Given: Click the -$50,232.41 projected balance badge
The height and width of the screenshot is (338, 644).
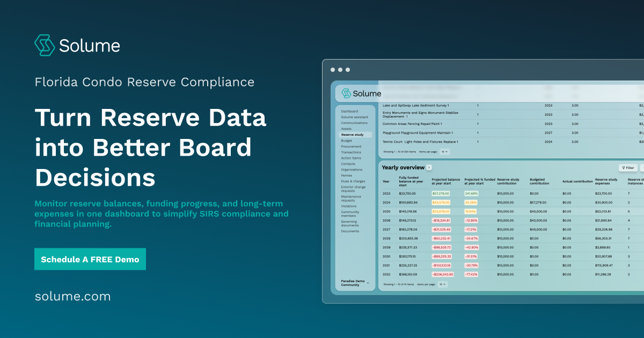Looking at the screenshot, I should [x=441, y=238].
